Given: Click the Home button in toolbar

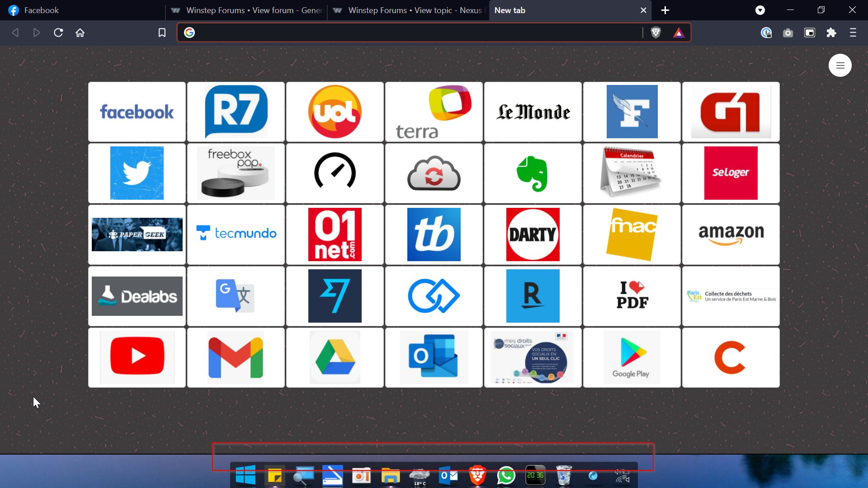Looking at the screenshot, I should tap(80, 33).
